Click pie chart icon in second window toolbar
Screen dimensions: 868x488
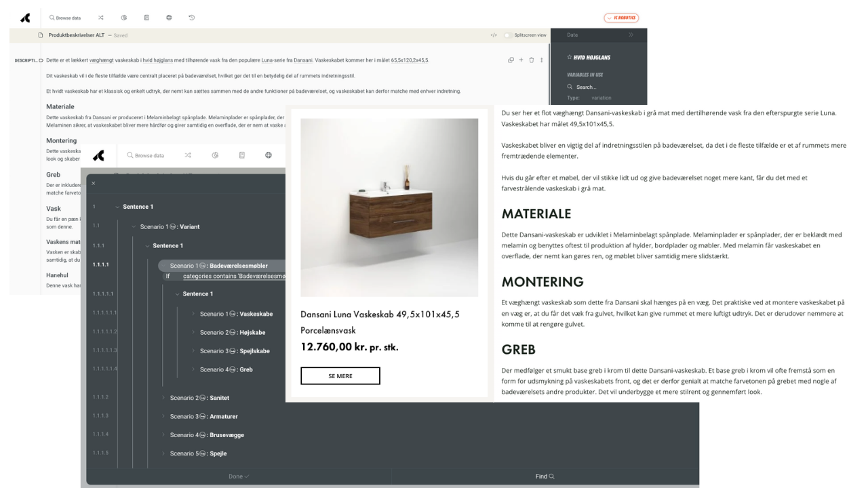pos(215,155)
